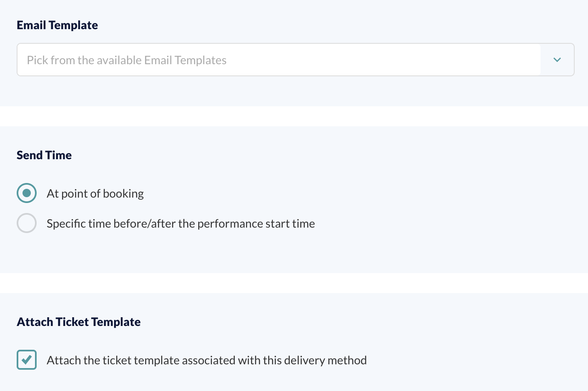
Task: Click the teal down-arrow icon in the template selector
Action: tap(557, 60)
